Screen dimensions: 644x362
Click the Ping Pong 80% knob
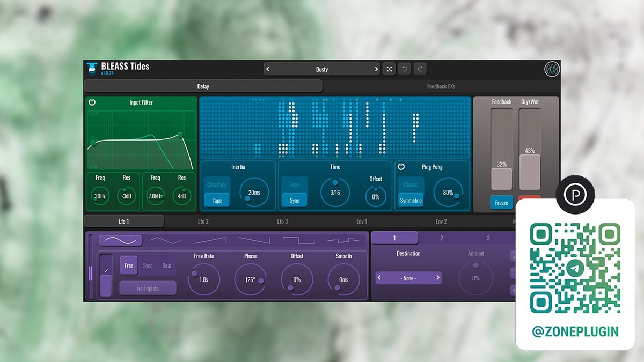[448, 192]
